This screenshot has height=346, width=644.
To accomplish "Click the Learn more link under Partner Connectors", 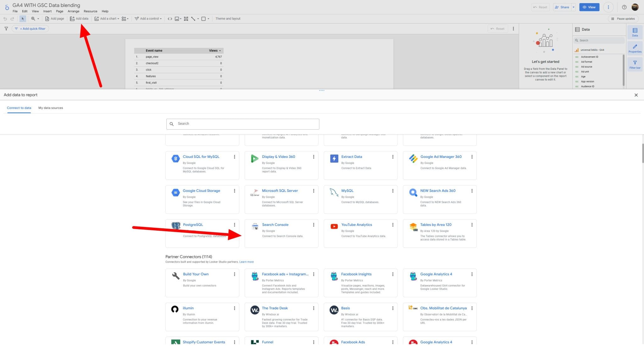I will [247, 261].
